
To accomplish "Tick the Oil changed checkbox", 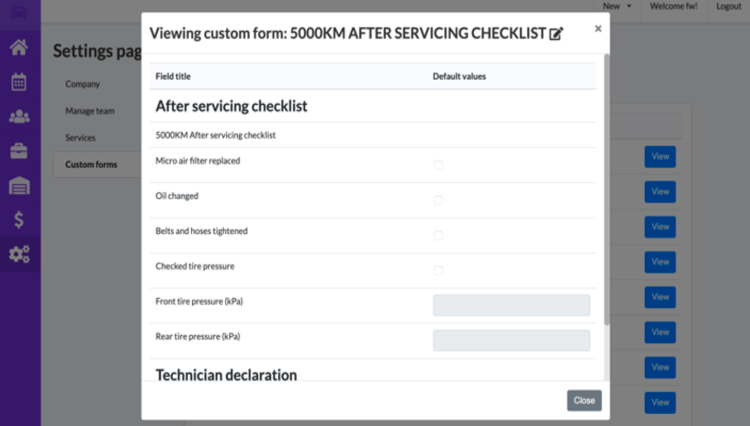I will point(438,199).
